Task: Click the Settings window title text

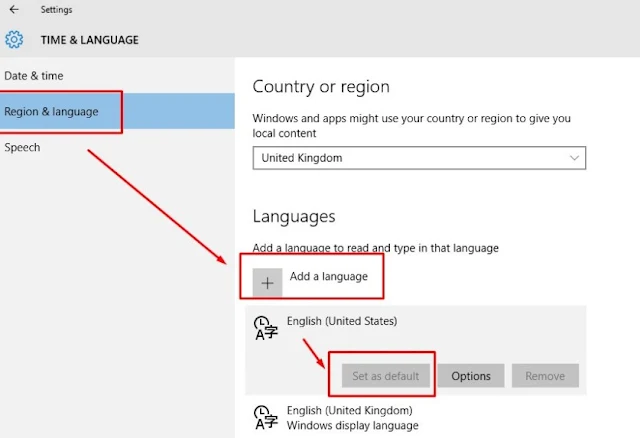Action: 56,9
